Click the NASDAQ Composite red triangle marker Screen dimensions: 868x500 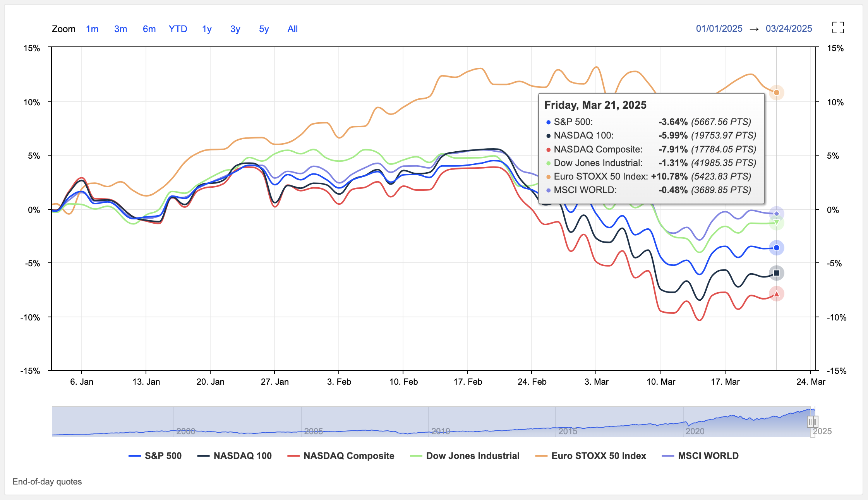pyautogui.click(x=776, y=294)
